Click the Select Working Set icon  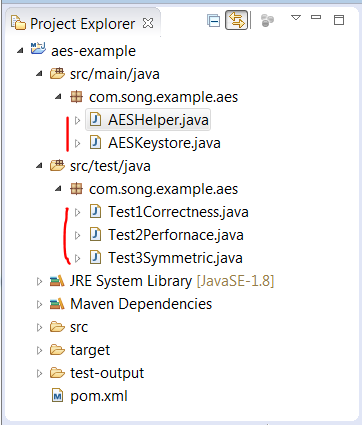(267, 20)
